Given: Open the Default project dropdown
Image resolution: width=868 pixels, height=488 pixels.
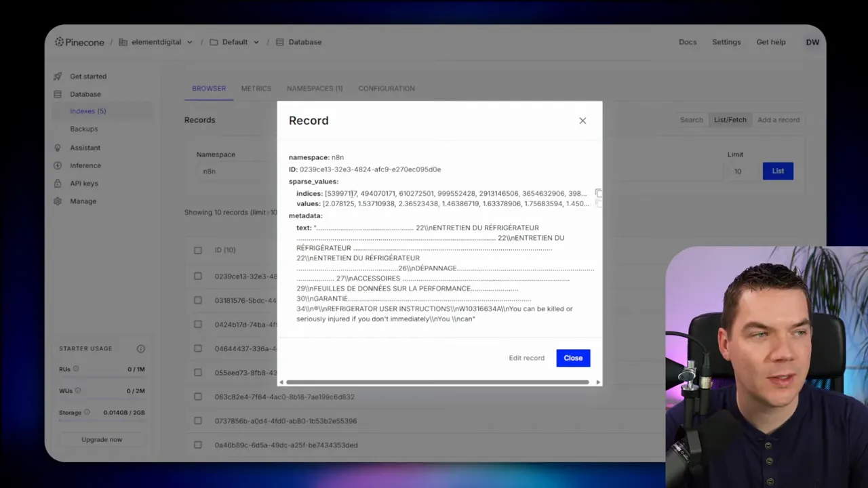Looking at the screenshot, I should click(256, 42).
